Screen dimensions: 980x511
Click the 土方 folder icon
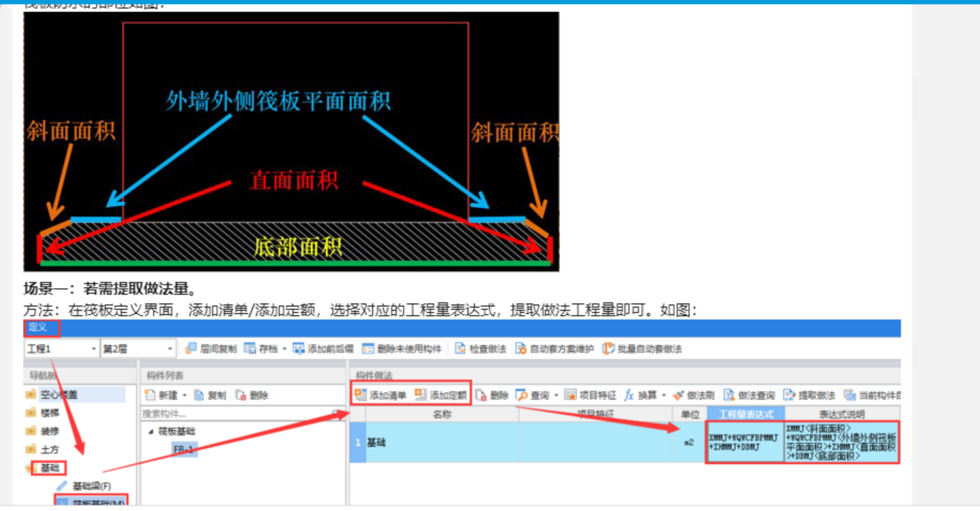(x=31, y=450)
